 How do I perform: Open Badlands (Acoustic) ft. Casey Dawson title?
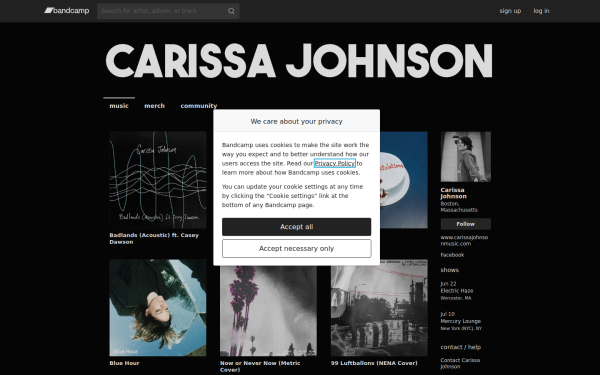click(154, 238)
